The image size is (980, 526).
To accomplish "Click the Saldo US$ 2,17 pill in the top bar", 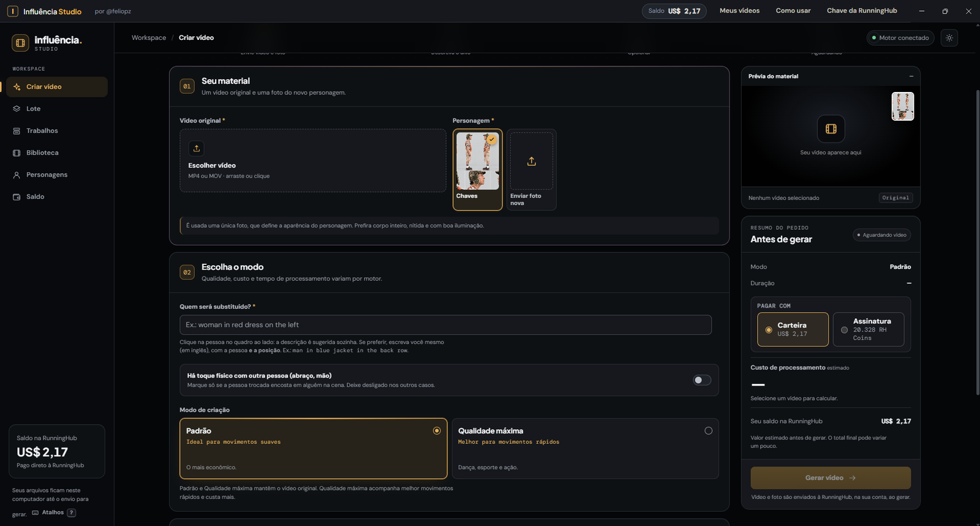I will [x=674, y=11].
